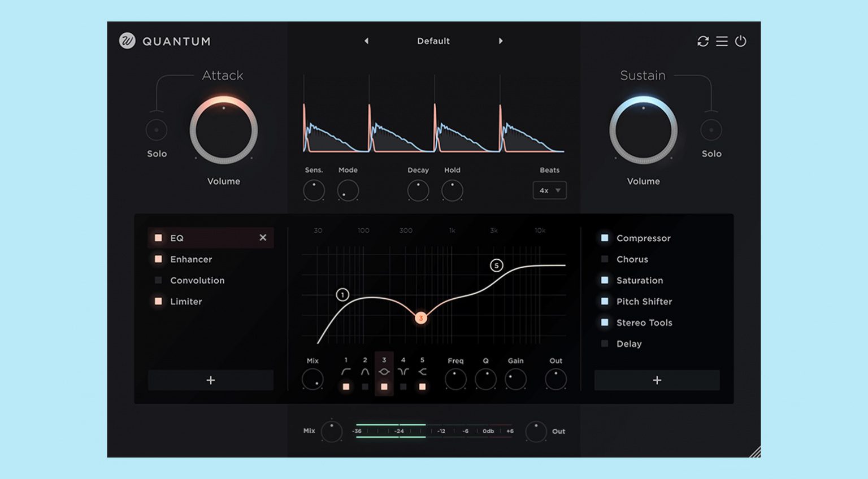Open the Beats 4x dropdown
This screenshot has width=868, height=479.
pos(549,190)
